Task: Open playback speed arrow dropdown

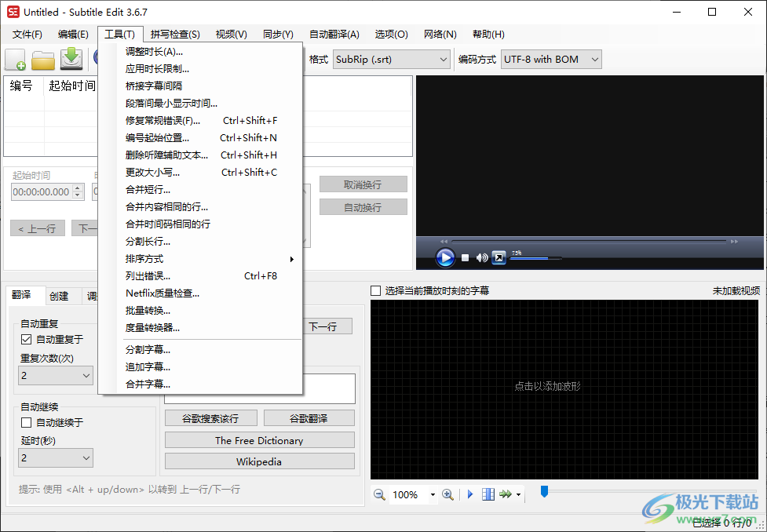Action: [518, 495]
